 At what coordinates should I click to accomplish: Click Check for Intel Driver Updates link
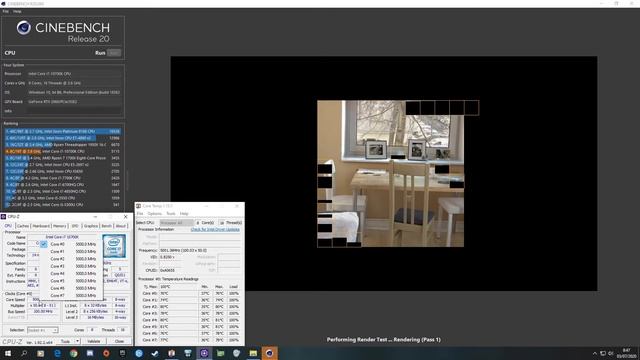click(x=215, y=229)
